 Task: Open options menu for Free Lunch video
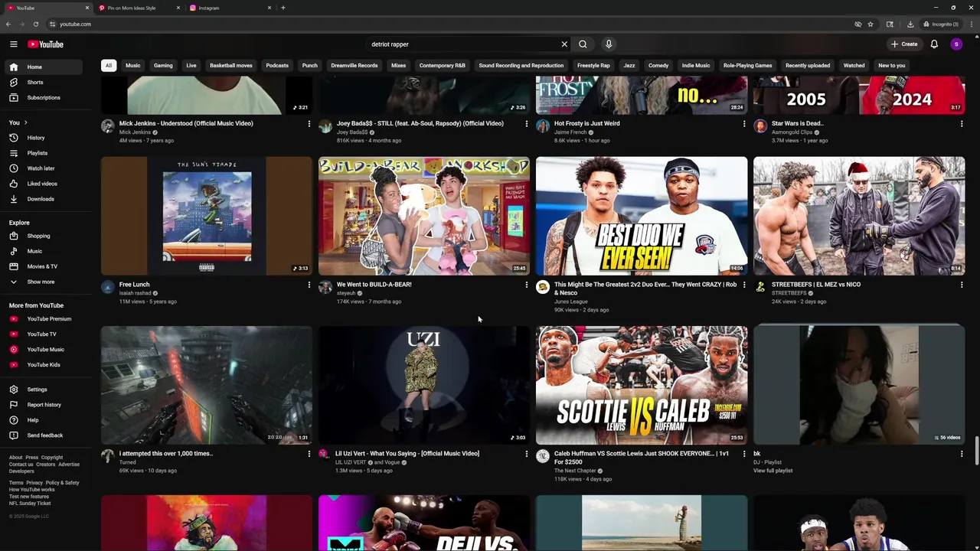coord(309,285)
